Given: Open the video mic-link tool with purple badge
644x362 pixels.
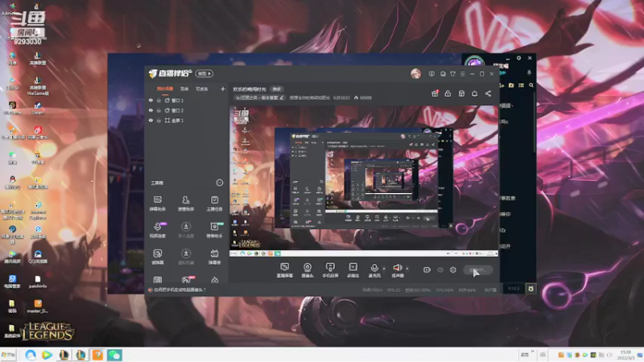Looking at the screenshot, I should pos(158,230).
